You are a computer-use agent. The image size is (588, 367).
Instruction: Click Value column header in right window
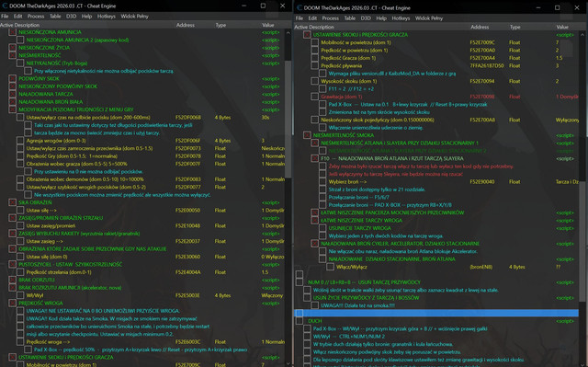pyautogui.click(x=562, y=27)
